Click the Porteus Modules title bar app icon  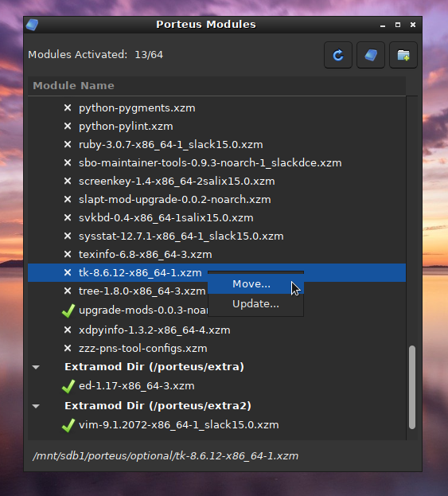tap(32, 25)
